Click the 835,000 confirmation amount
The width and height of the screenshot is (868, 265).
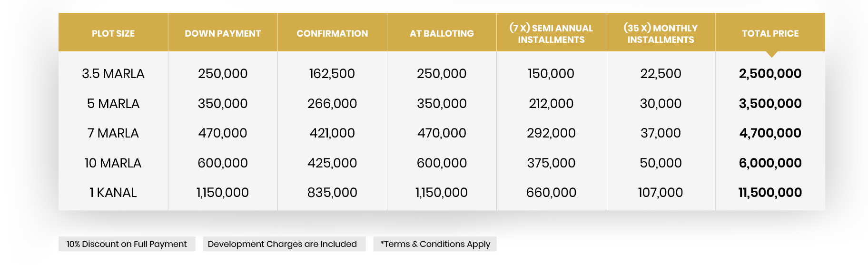click(332, 193)
